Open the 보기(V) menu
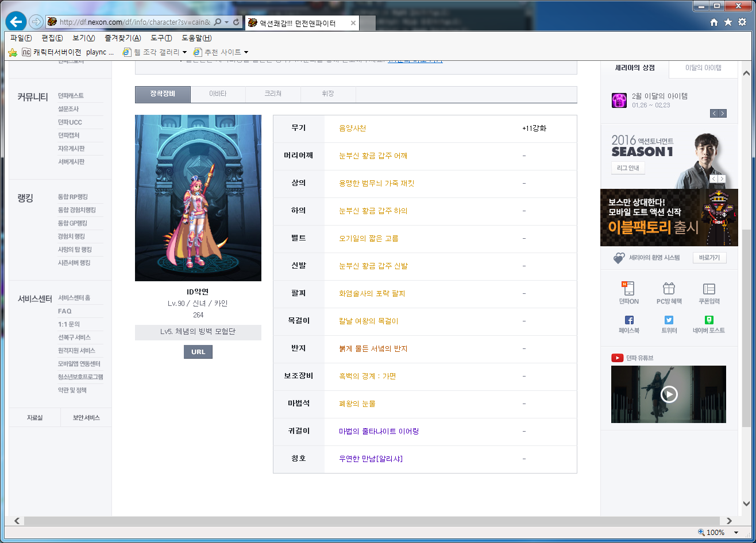The width and height of the screenshot is (756, 543). point(83,38)
